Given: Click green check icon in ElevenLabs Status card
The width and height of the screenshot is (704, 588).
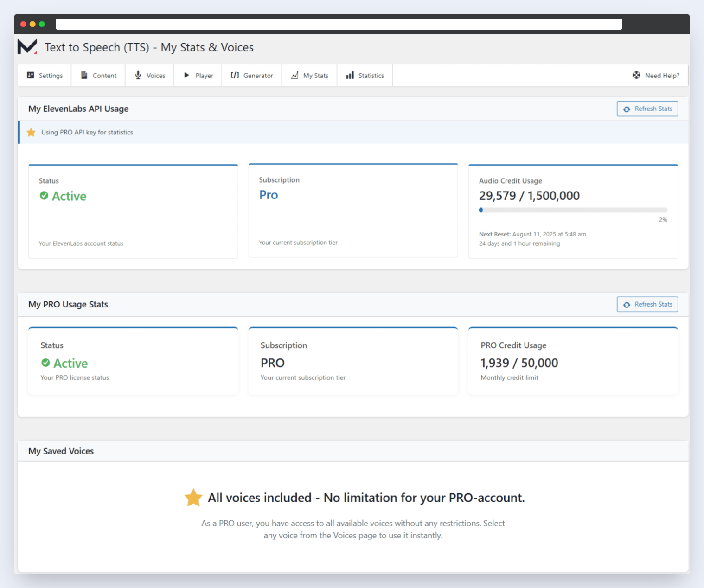Looking at the screenshot, I should click(44, 196).
